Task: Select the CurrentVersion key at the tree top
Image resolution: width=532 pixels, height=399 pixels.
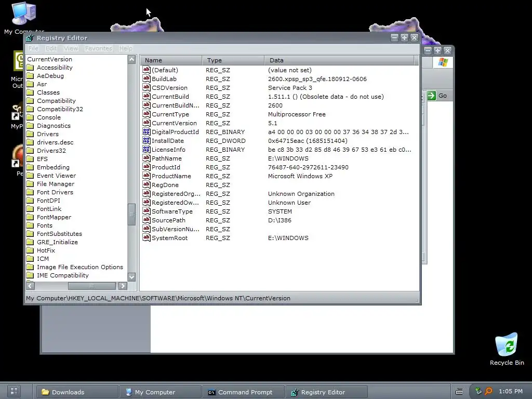Action: click(x=49, y=59)
